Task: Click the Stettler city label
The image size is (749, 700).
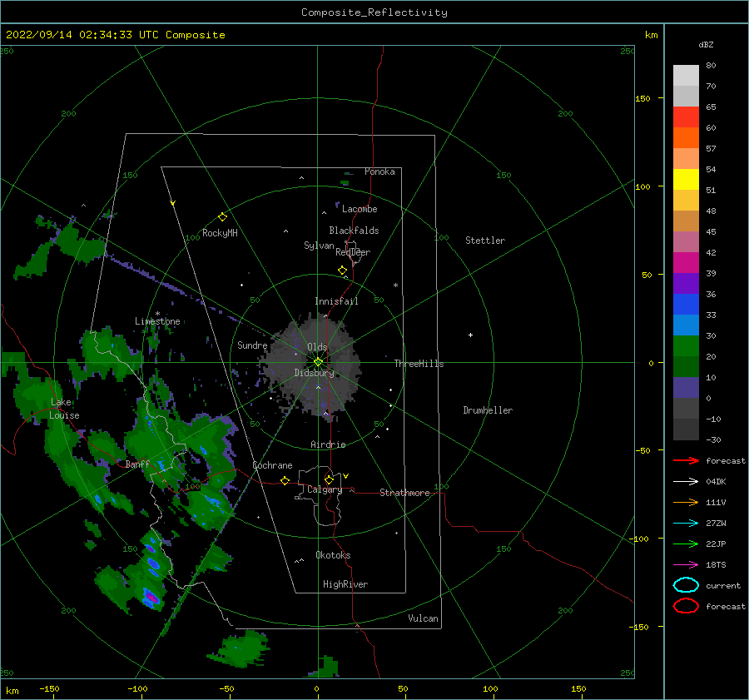Action: coord(485,241)
